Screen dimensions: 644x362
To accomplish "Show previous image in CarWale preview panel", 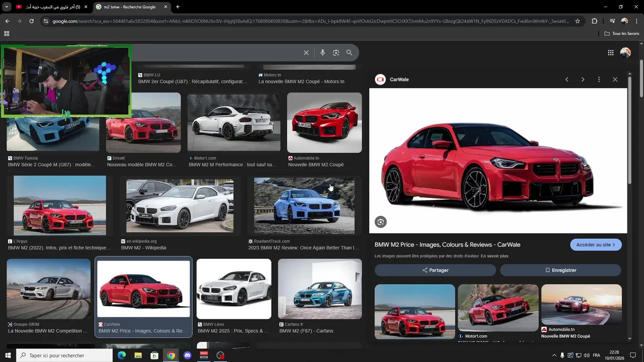I will (567, 79).
